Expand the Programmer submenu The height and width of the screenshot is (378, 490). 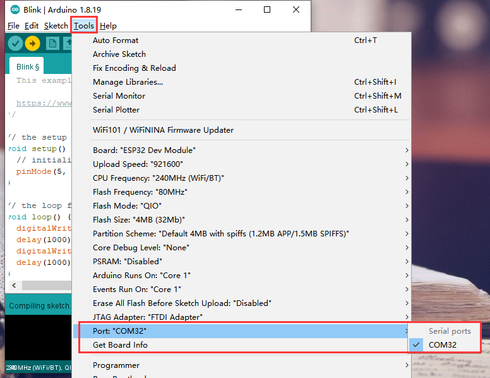tap(241, 365)
